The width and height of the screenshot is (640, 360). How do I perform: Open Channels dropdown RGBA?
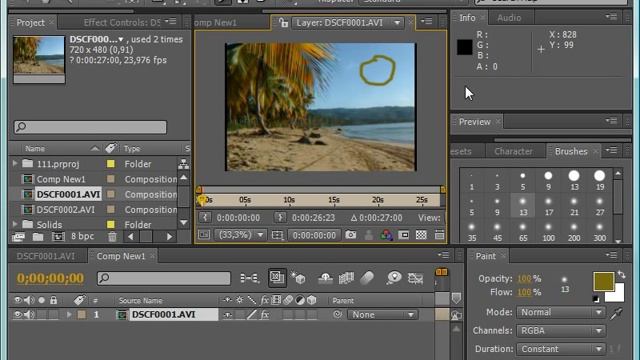click(561, 331)
